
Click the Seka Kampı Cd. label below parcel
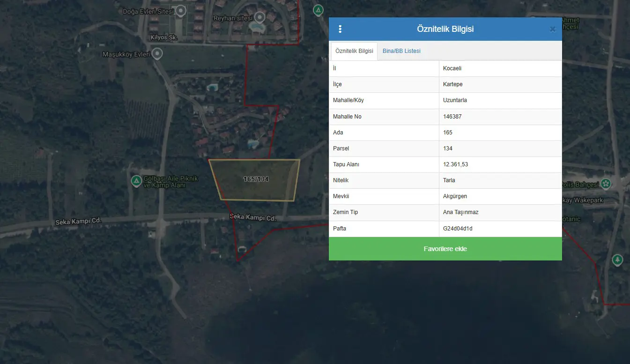pyautogui.click(x=253, y=217)
